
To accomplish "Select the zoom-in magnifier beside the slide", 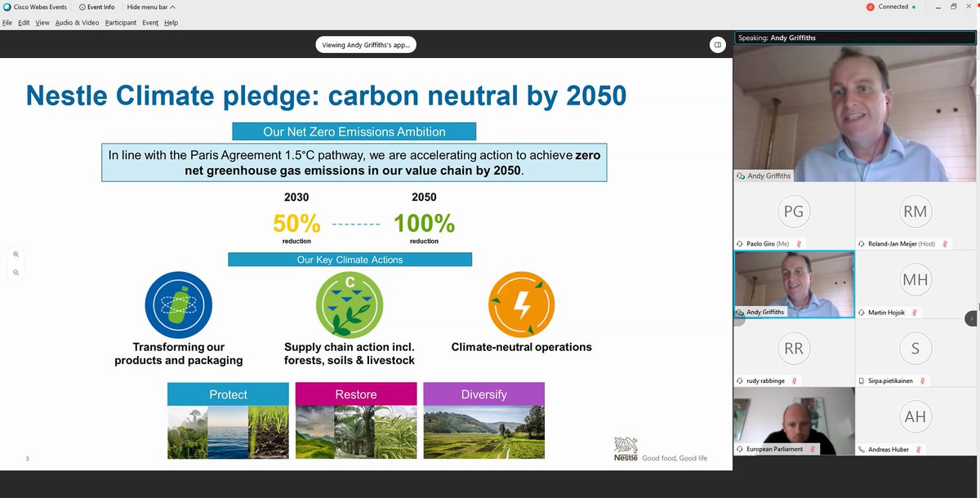I will [x=16, y=254].
